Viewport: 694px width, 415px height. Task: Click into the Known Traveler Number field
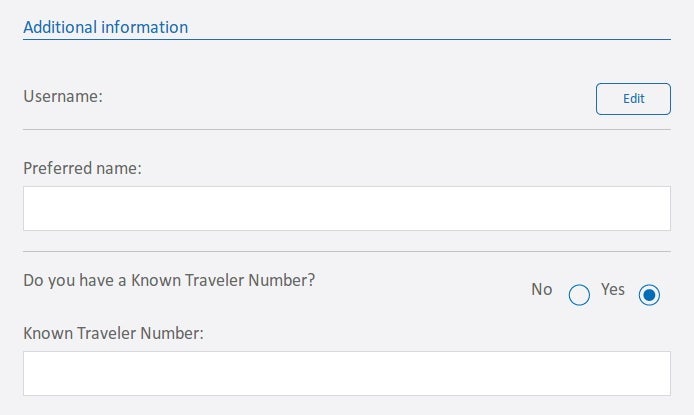point(346,373)
